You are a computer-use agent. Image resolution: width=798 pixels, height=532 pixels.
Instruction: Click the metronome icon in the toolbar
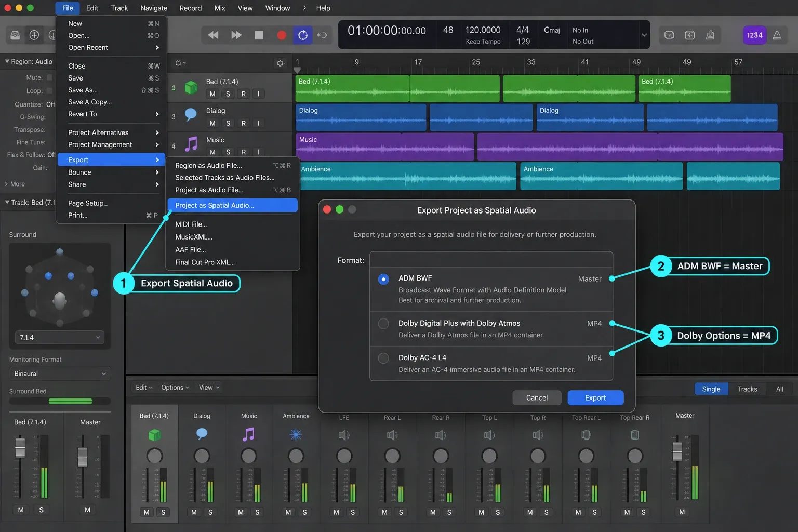click(x=777, y=35)
